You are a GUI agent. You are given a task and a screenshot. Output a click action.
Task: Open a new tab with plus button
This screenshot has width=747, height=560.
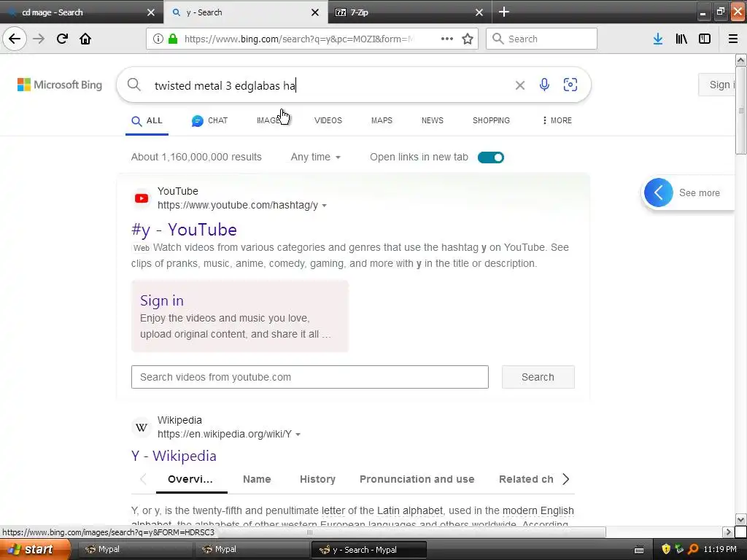point(504,12)
